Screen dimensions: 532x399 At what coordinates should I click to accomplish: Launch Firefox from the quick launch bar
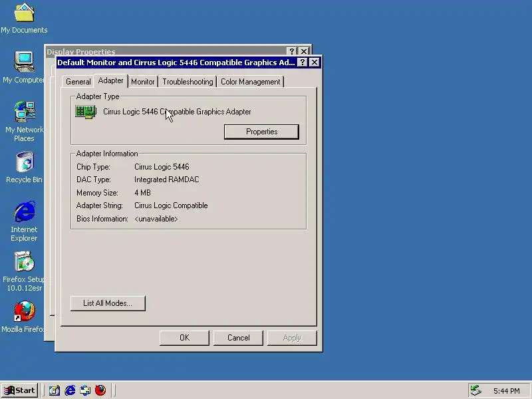[x=100, y=390]
